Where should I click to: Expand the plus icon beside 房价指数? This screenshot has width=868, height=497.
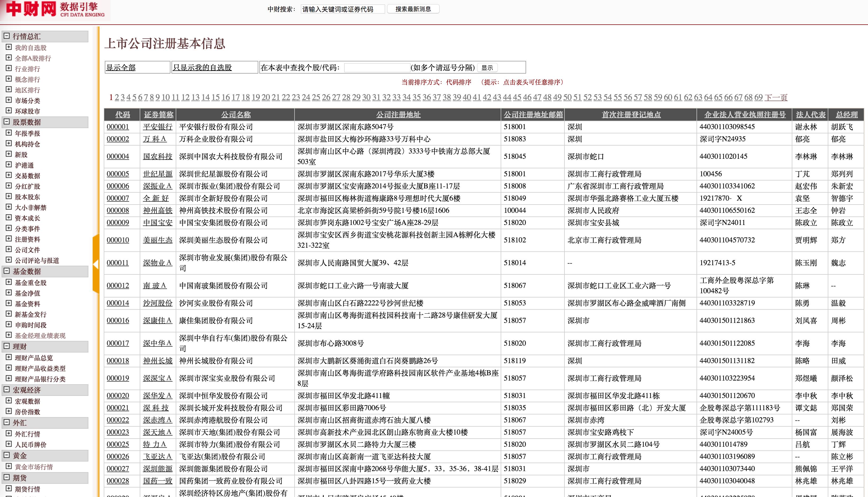point(9,411)
